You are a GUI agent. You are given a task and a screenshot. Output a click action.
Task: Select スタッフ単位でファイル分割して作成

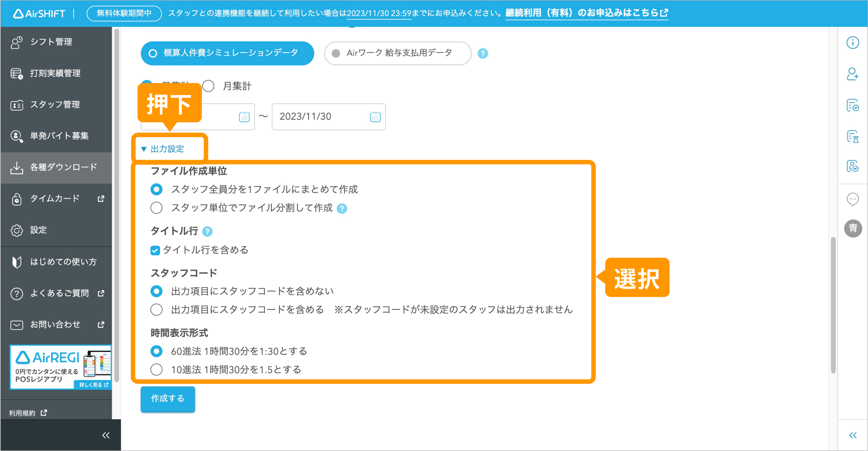pos(156,208)
